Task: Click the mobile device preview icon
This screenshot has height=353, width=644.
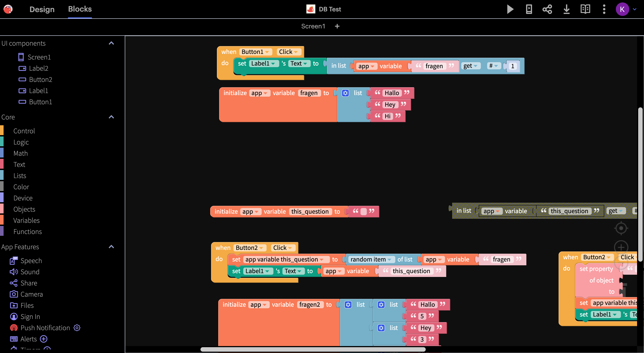Action: click(529, 9)
